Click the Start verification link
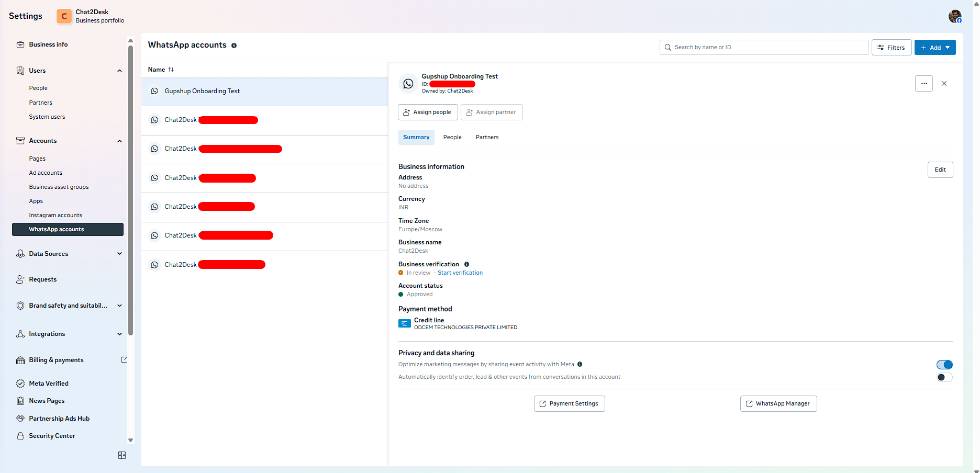This screenshot has height=473, width=980. (460, 273)
